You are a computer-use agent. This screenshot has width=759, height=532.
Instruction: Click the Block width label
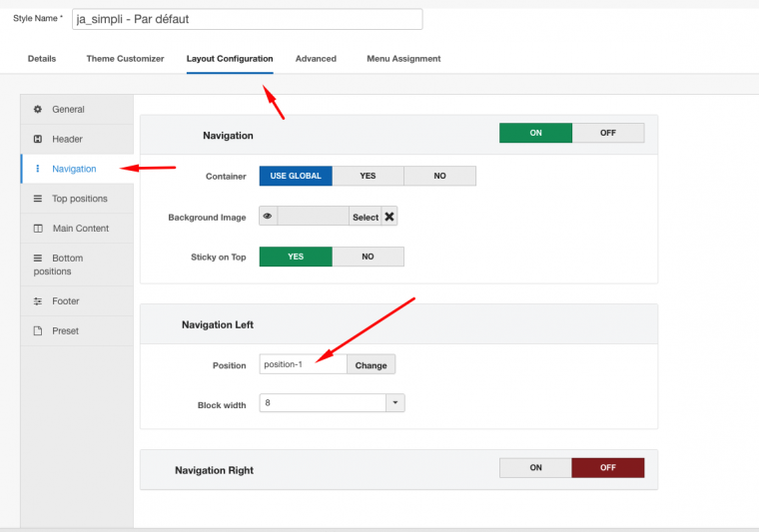point(222,405)
